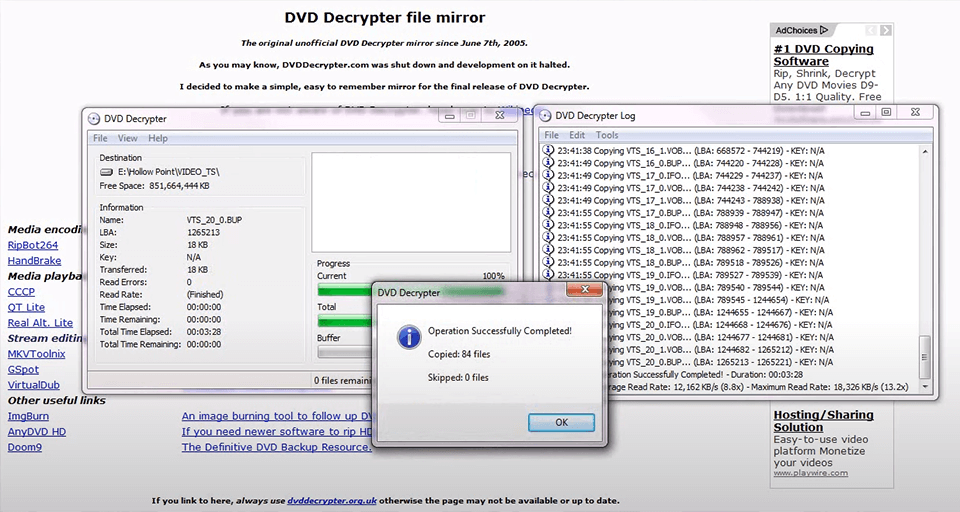Click the #1 DVD Copying Software ad
The height and width of the screenshot is (512, 960).
823,55
